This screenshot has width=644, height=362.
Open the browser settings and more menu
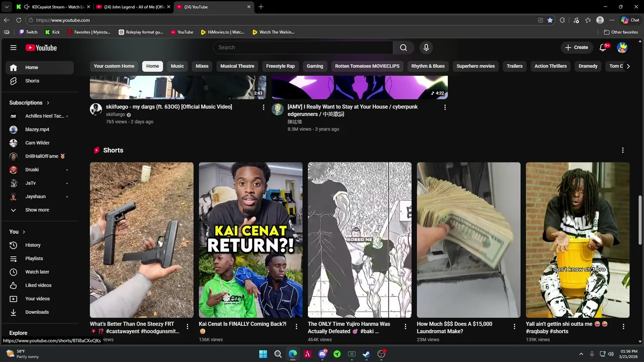pos(612,20)
